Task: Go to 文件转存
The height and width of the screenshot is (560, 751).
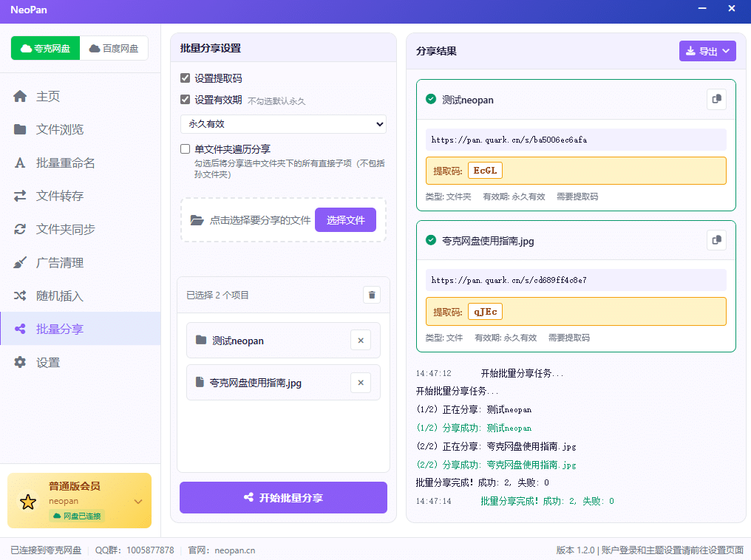Action: (81, 196)
